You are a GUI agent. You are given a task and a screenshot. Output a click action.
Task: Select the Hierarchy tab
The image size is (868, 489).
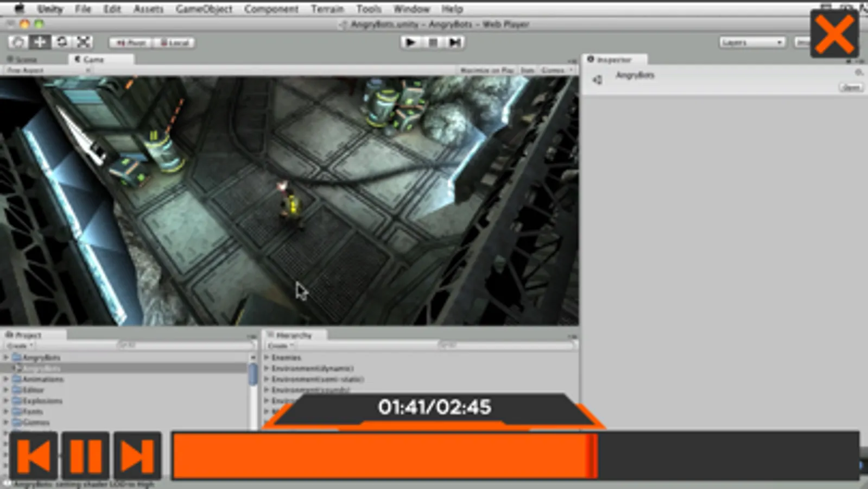294,335
